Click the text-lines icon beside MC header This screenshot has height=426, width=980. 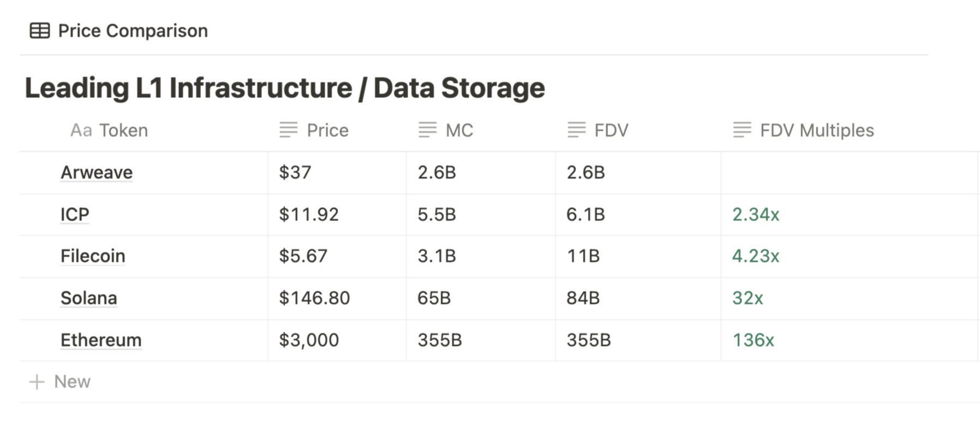click(x=428, y=130)
